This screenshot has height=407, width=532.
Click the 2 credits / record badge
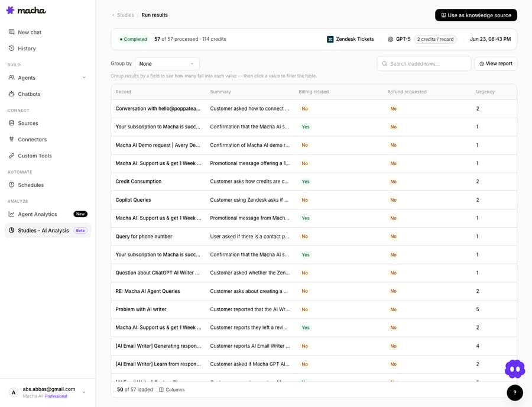(435, 40)
